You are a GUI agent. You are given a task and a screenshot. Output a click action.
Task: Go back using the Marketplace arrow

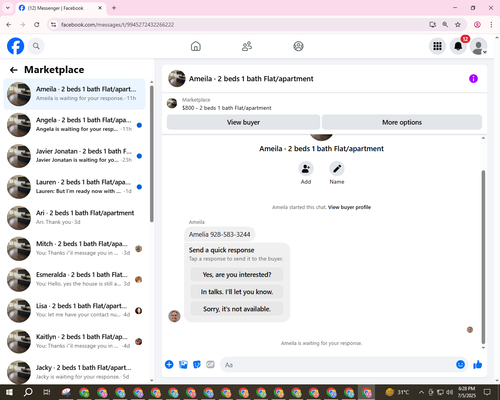click(13, 70)
